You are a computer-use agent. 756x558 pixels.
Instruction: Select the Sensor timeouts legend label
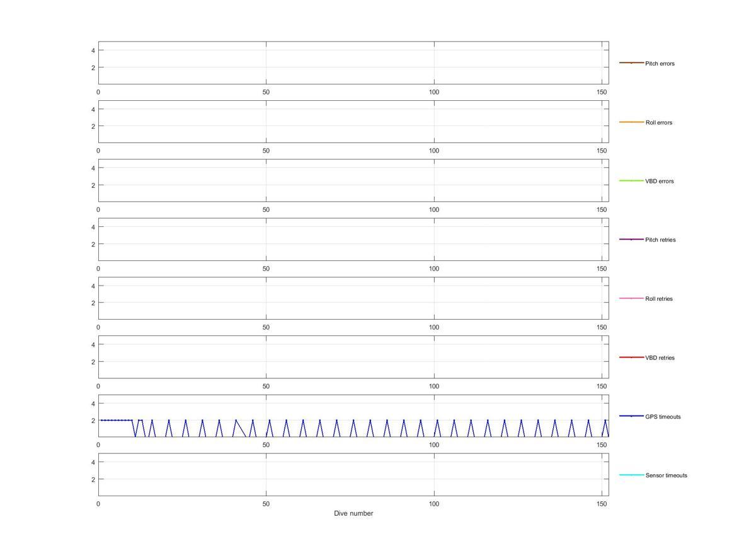[666, 475]
